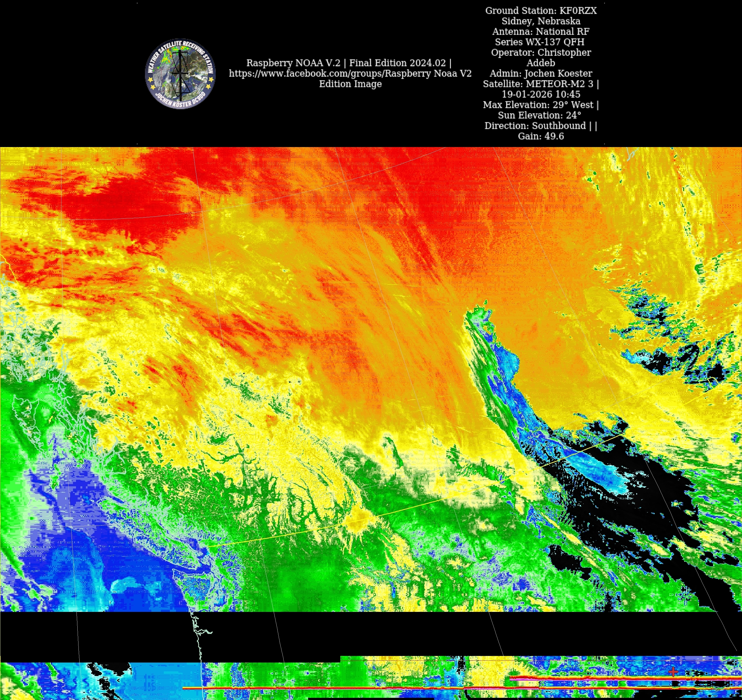The height and width of the screenshot is (700, 742).
Task: Click the Sun Elevation 24° text
Action: tap(539, 115)
